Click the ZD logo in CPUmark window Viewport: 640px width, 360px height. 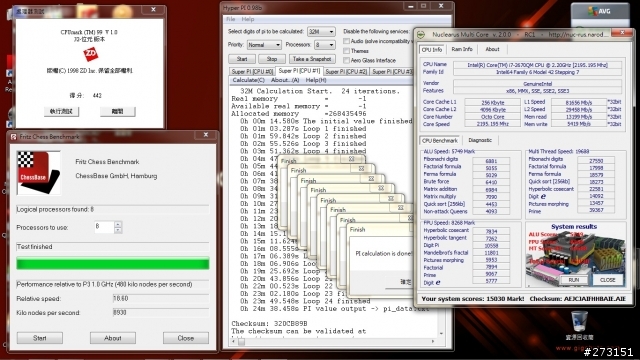[91, 54]
